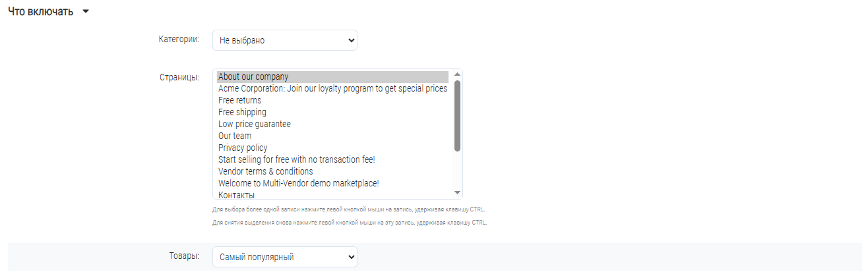Click the 'Страницы:' field label

pyautogui.click(x=180, y=77)
